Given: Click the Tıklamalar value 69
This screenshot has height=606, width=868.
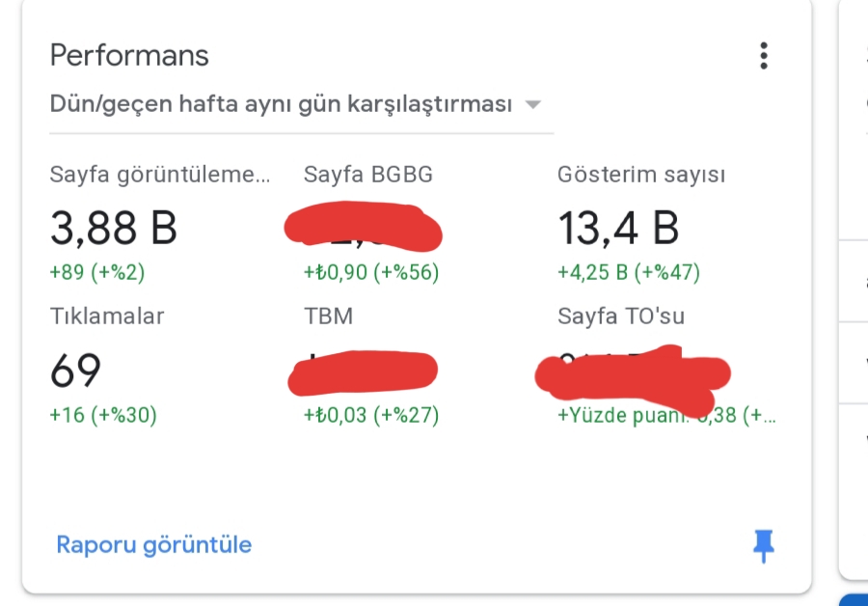Looking at the screenshot, I should (75, 371).
